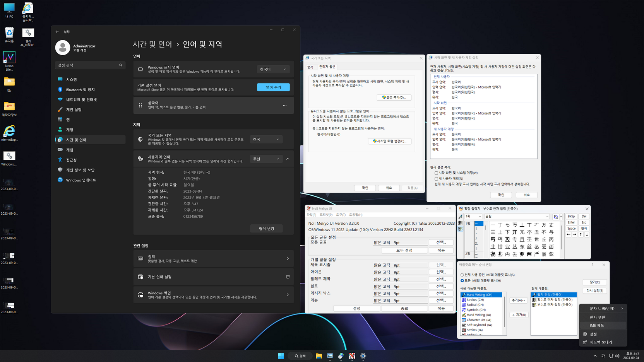This screenshot has height=362, width=644.
Task: Open the small arrow dropdown beside IME pad view button
Action: 561,217
